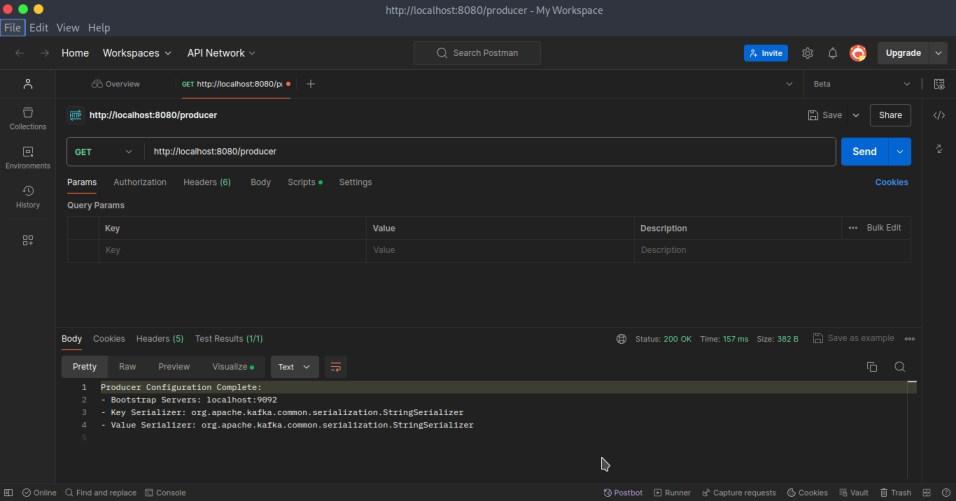The height and width of the screenshot is (501, 956).
Task: Search within the response body
Action: click(899, 367)
